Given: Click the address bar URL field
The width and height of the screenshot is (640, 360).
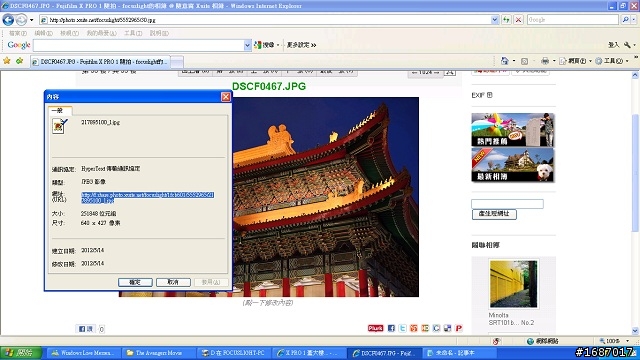Looking at the screenshot, I should pos(265,20).
